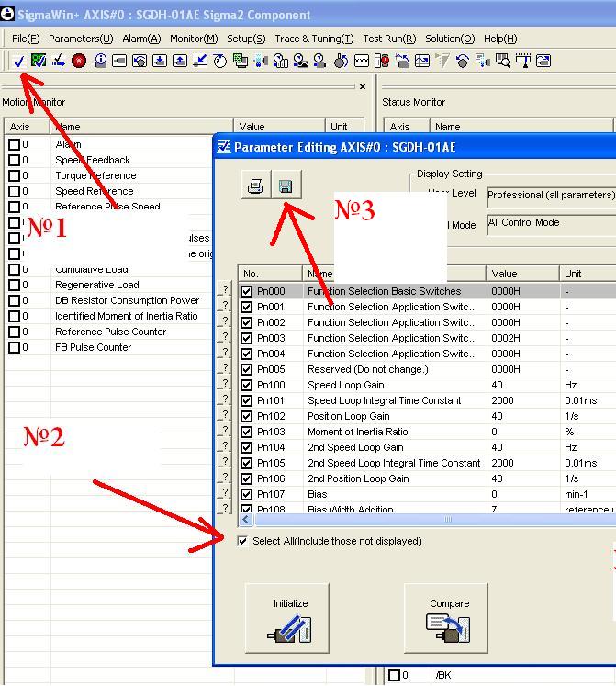The width and height of the screenshot is (616, 686).
Task: Open the Solution(O) menu
Action: 450,39
